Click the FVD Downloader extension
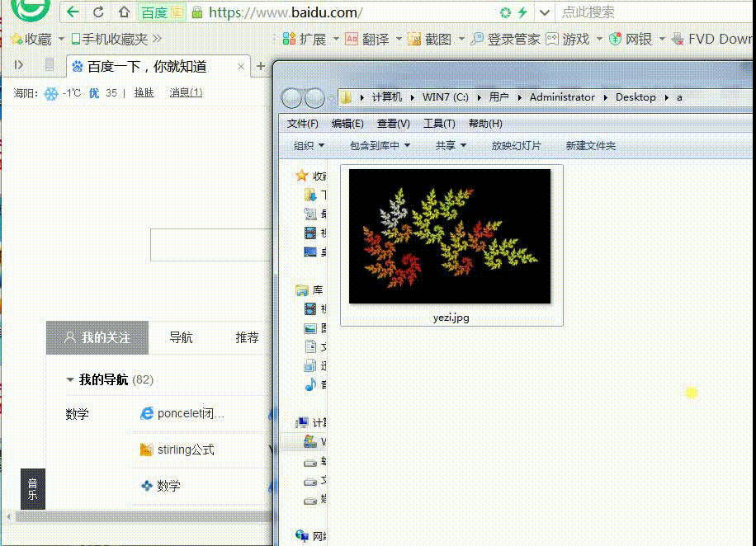The height and width of the screenshot is (546, 756). click(x=711, y=39)
